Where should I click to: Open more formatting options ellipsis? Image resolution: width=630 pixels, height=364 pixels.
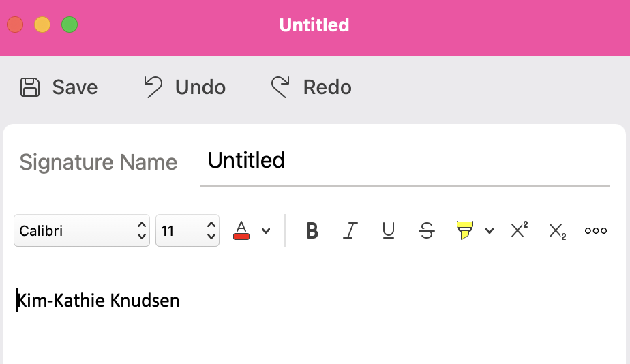click(595, 230)
